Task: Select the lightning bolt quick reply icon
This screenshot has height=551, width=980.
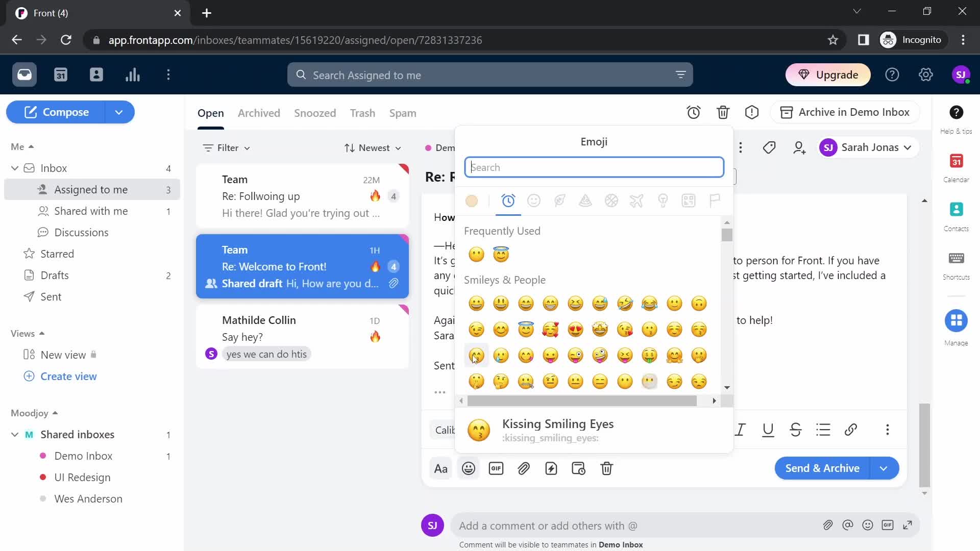Action: point(551,468)
